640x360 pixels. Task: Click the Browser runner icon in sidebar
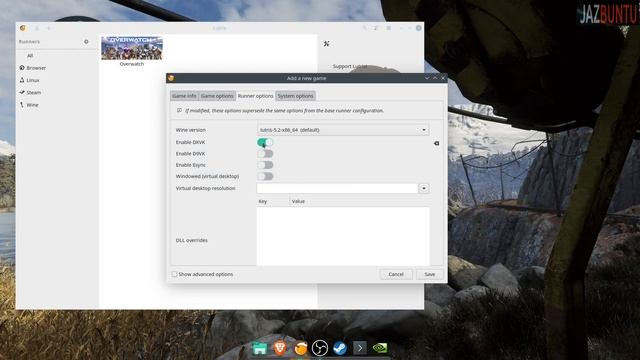22,68
